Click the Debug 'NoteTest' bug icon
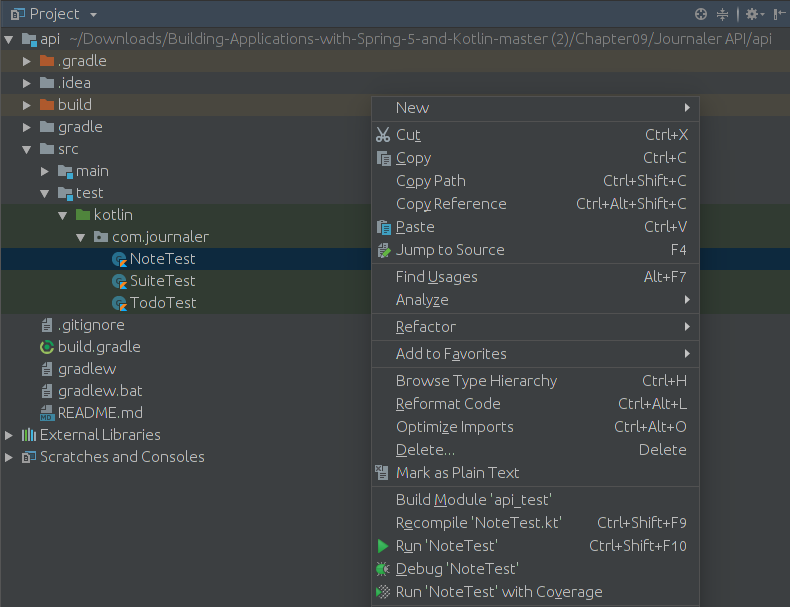Screen dimensions: 790x607 (383, 569)
